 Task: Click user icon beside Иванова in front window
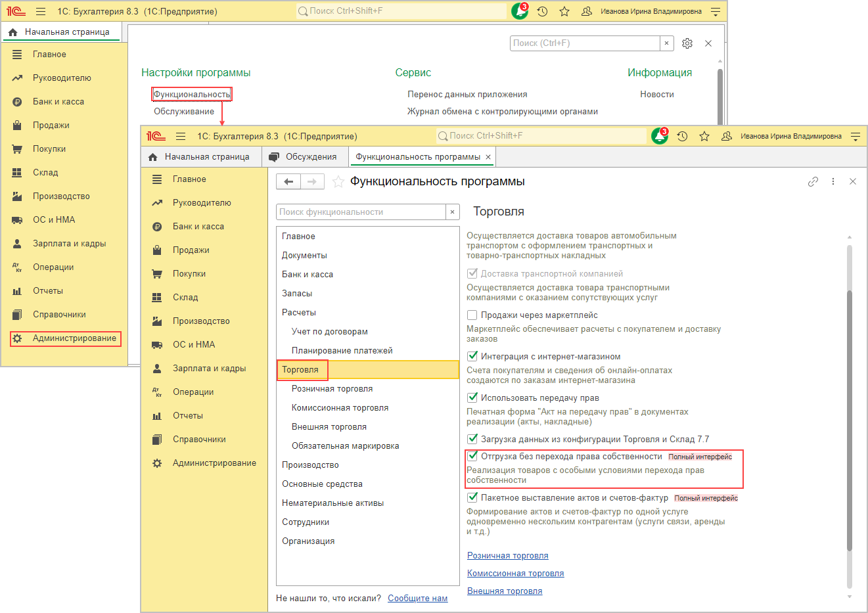727,136
